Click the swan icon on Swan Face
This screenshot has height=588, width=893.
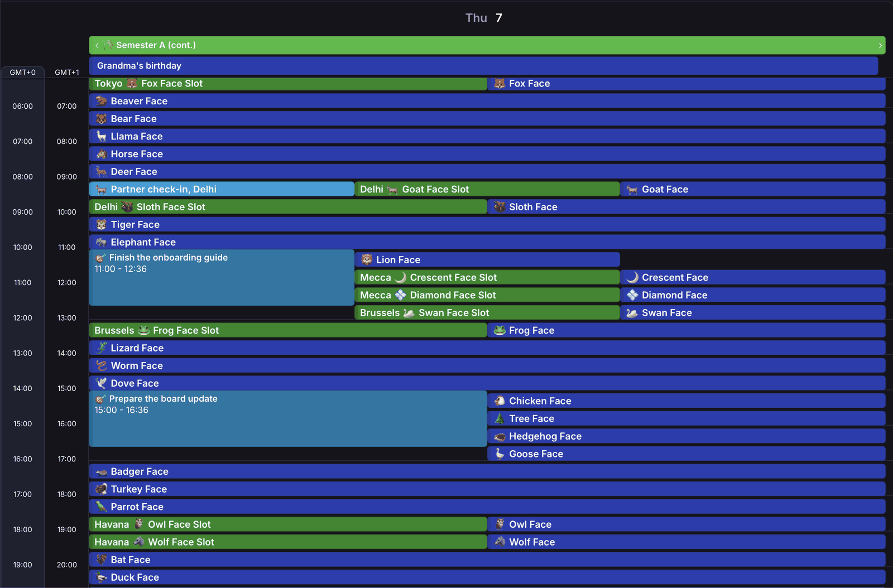click(x=632, y=313)
